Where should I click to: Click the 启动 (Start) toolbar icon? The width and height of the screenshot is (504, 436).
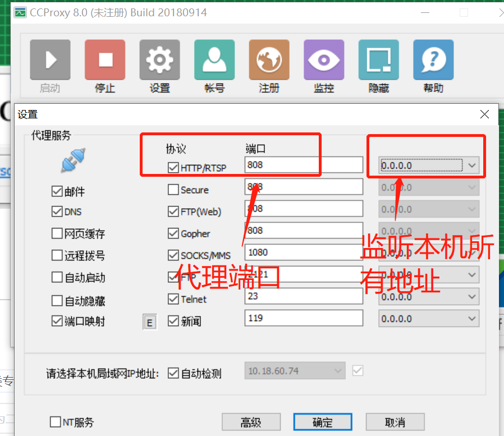pyautogui.click(x=50, y=60)
